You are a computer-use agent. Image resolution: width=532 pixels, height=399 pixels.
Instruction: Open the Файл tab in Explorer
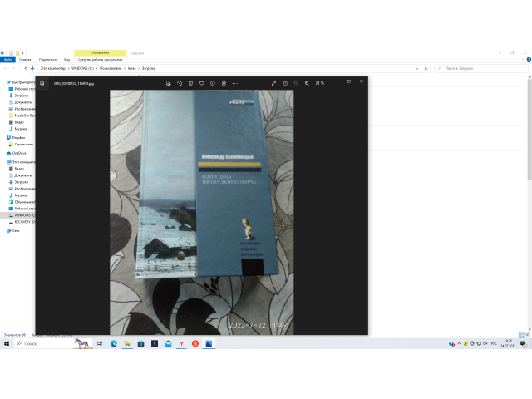(x=7, y=59)
